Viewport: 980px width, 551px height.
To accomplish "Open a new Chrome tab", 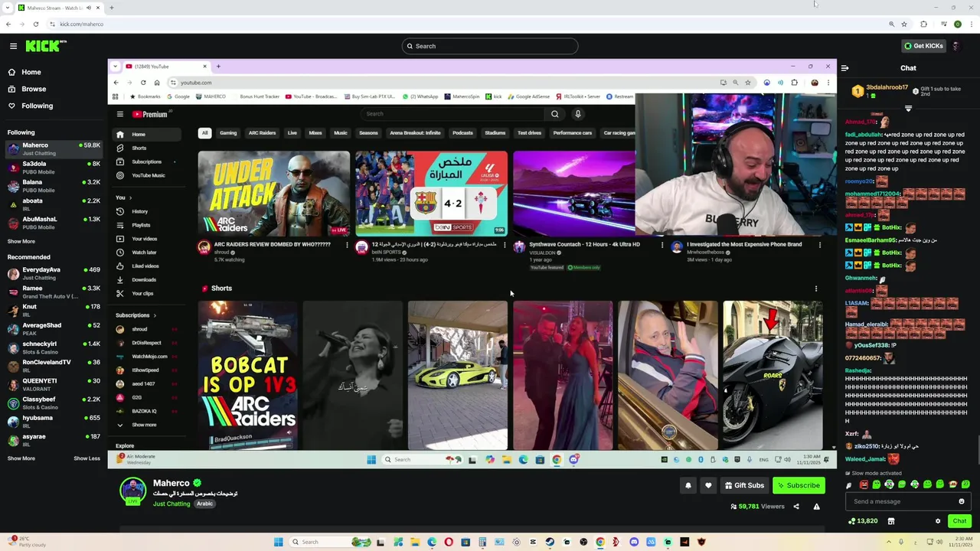I will [x=111, y=8].
